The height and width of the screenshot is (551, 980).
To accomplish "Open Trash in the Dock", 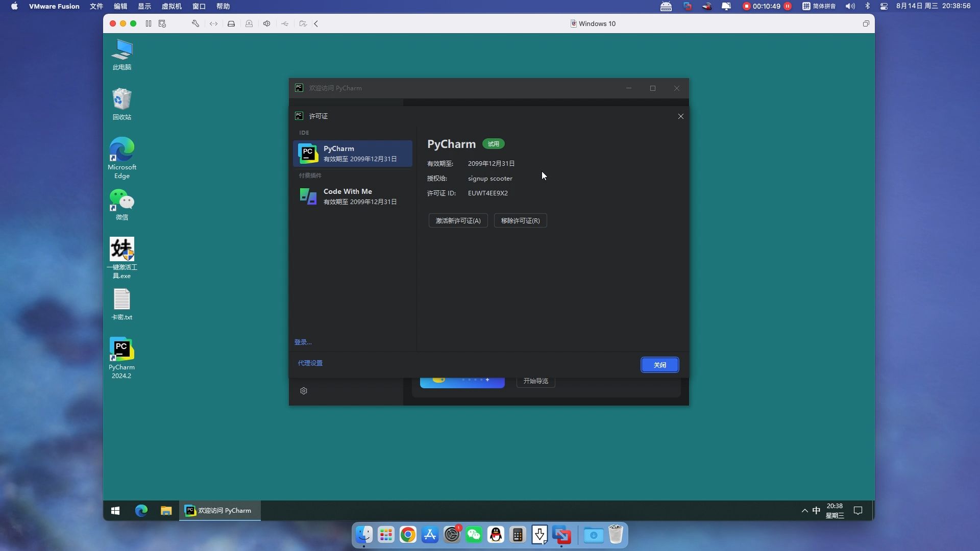I will 616,535.
